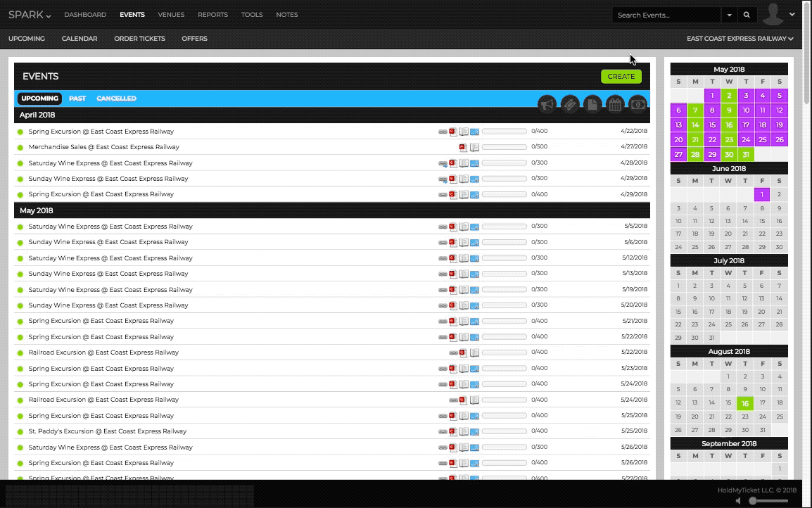
Task: Expand the user account chevron menu
Action: (x=792, y=15)
